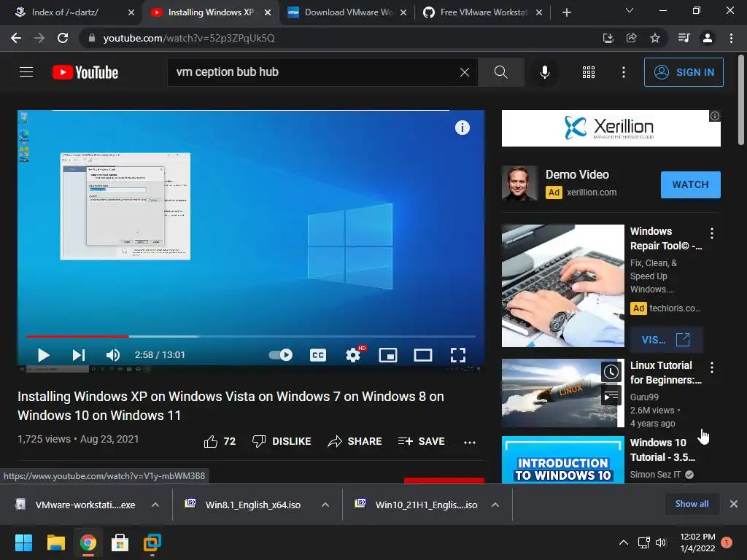Reload the current page

pyautogui.click(x=63, y=38)
